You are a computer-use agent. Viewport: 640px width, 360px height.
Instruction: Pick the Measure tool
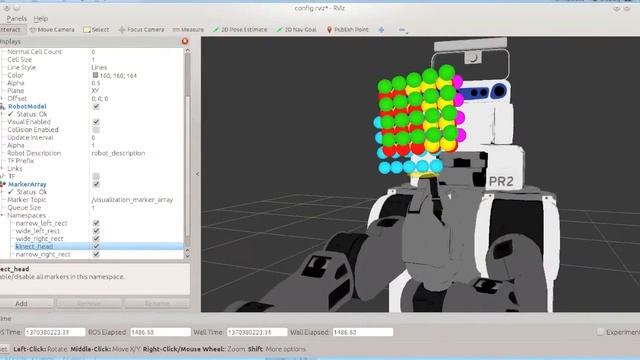tap(188, 30)
